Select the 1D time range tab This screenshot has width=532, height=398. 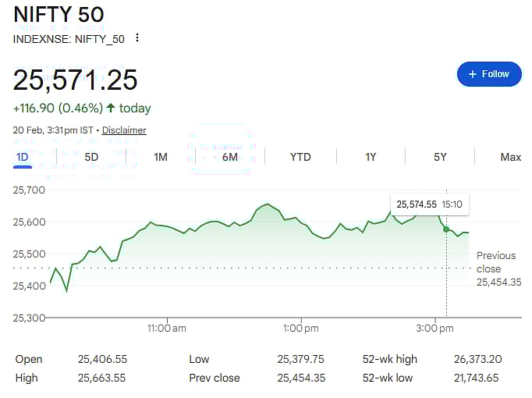coord(22,157)
